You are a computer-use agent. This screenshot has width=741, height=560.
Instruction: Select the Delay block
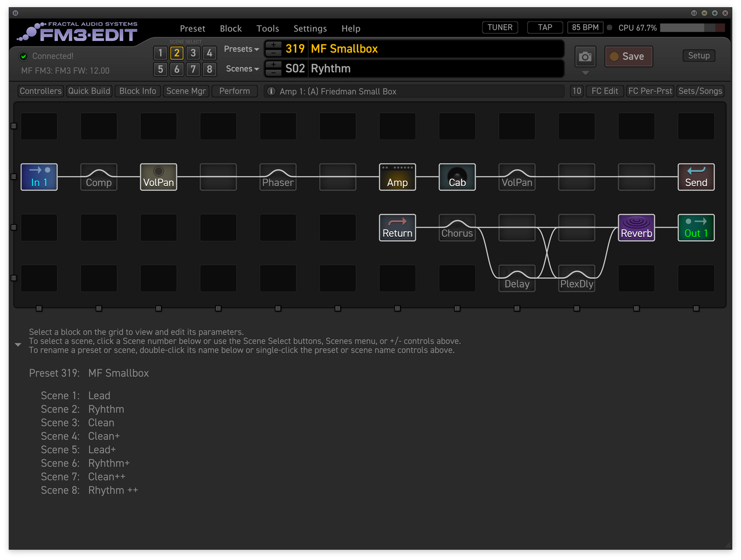tap(517, 278)
